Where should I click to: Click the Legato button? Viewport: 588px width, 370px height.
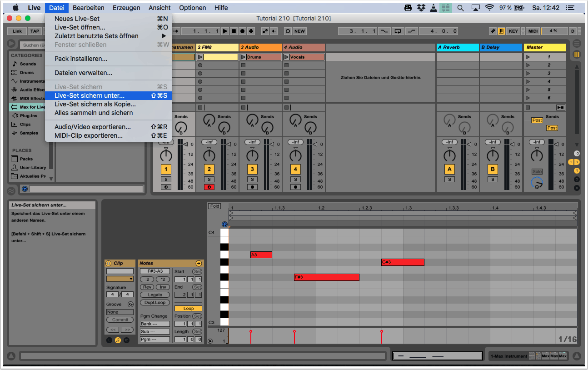pyautogui.click(x=154, y=295)
